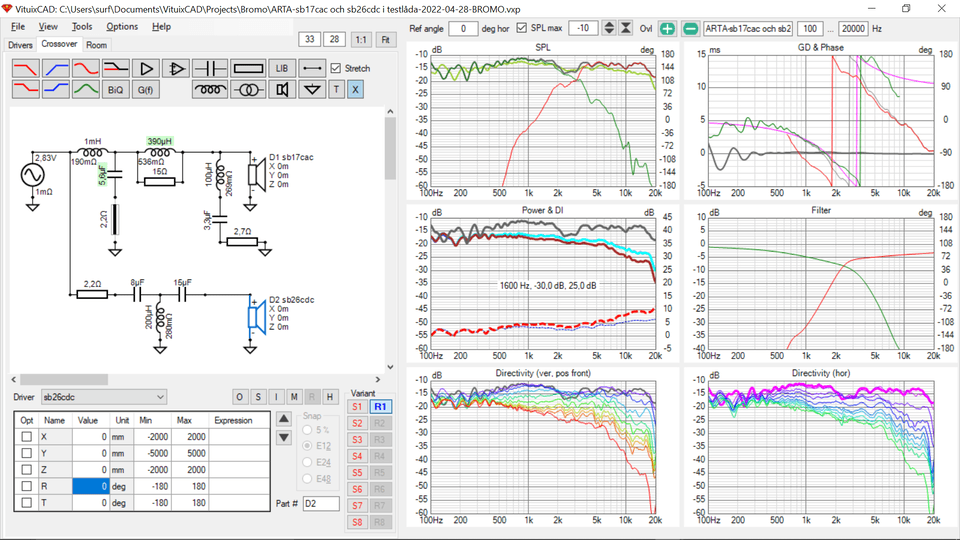Screen dimensions: 960x540
Task: Check the Opt box for Y row
Action: [26, 453]
